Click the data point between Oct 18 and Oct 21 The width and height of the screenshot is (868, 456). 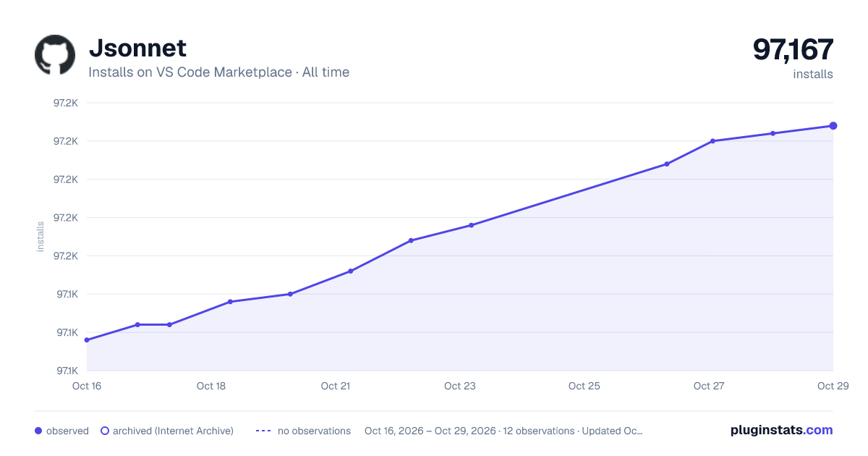290,294
